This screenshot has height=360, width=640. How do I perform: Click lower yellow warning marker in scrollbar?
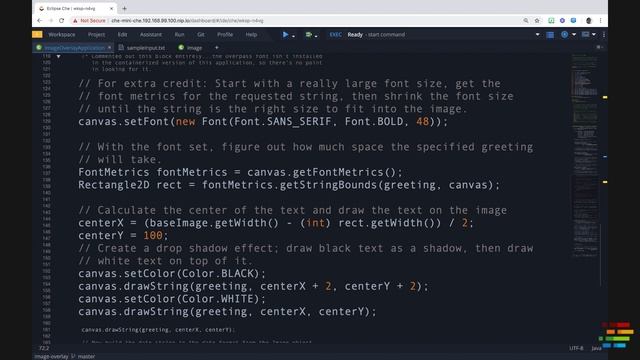tap(605, 182)
